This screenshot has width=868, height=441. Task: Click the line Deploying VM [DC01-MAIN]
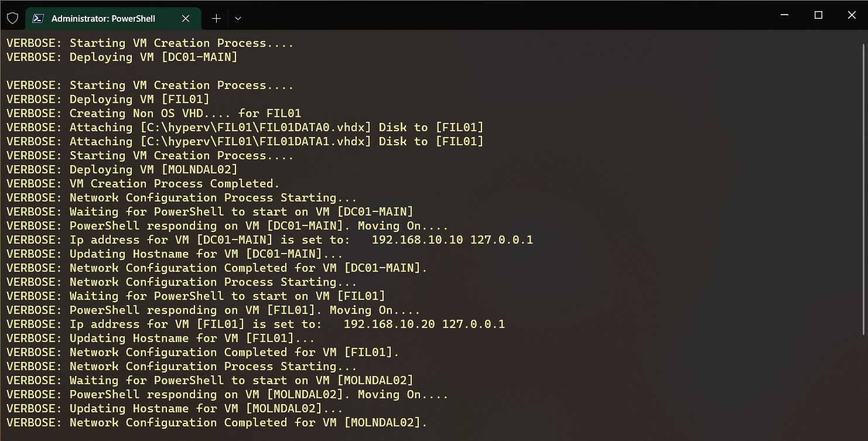[122, 57]
